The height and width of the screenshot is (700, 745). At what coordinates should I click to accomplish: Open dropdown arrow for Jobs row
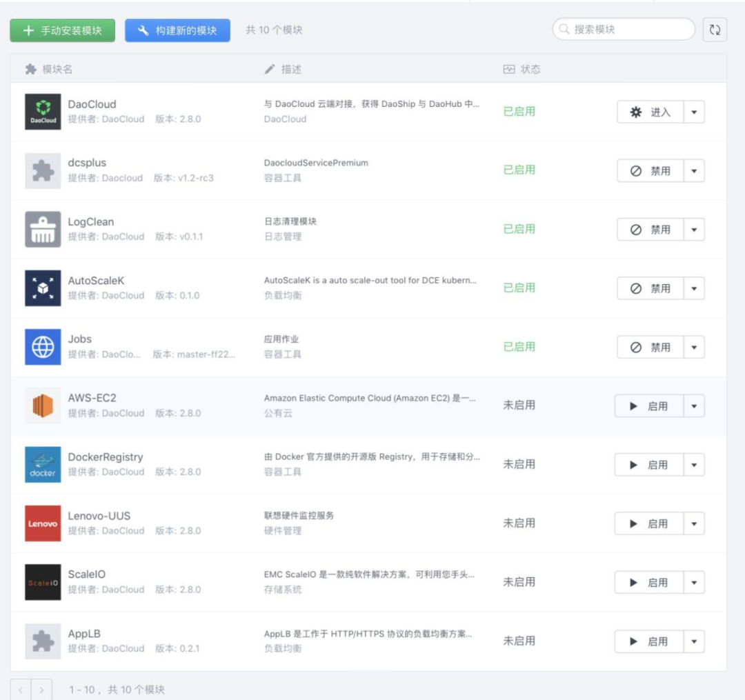click(x=694, y=348)
